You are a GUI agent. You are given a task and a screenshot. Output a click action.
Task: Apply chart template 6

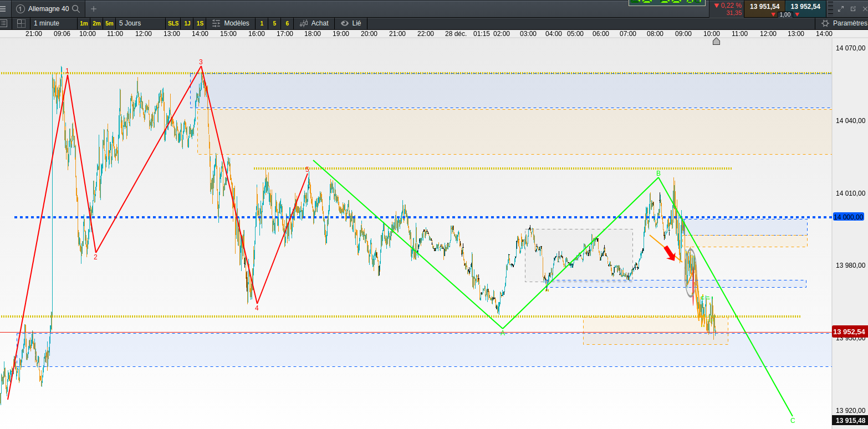coord(287,23)
